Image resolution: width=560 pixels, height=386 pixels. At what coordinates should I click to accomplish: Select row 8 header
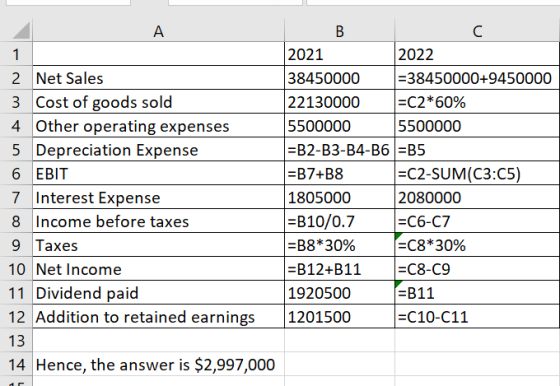click(x=16, y=222)
